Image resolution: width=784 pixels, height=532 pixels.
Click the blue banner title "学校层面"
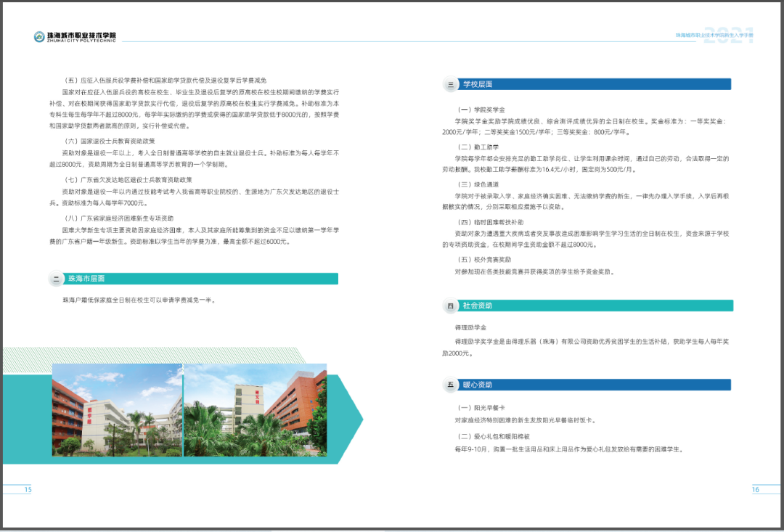coord(478,84)
